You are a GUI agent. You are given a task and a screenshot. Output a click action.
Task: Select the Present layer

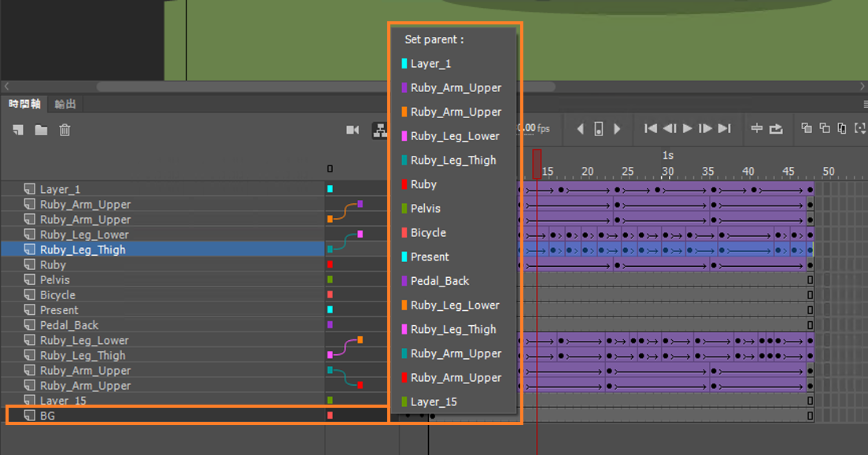(59, 310)
